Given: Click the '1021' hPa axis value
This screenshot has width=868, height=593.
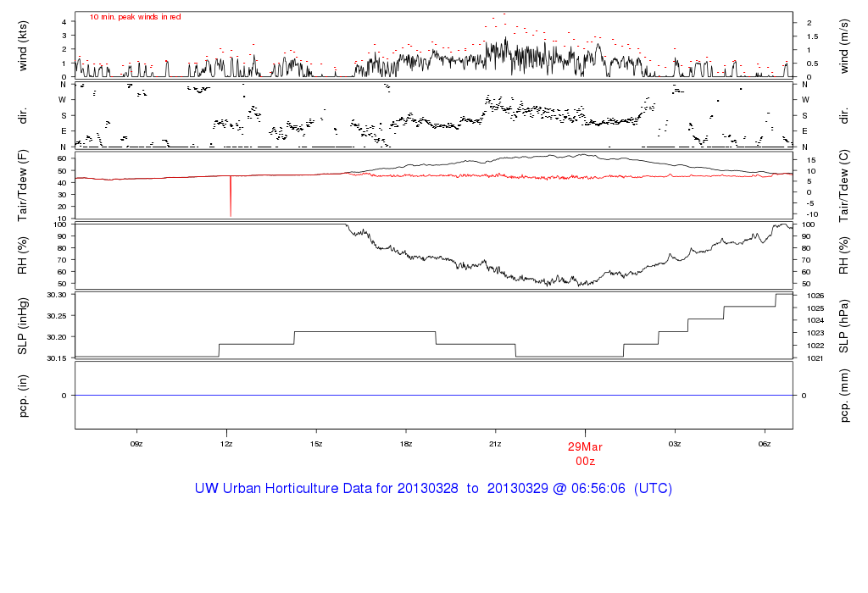Looking at the screenshot, I should point(815,358).
